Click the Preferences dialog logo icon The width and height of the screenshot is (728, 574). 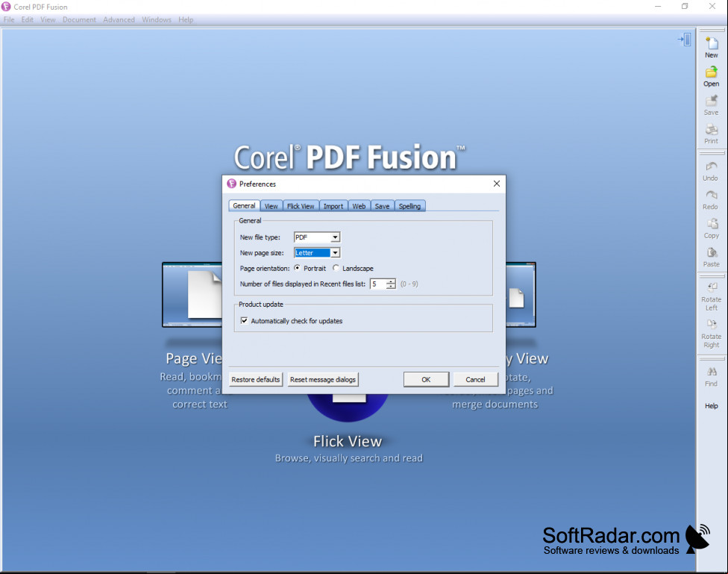click(232, 184)
